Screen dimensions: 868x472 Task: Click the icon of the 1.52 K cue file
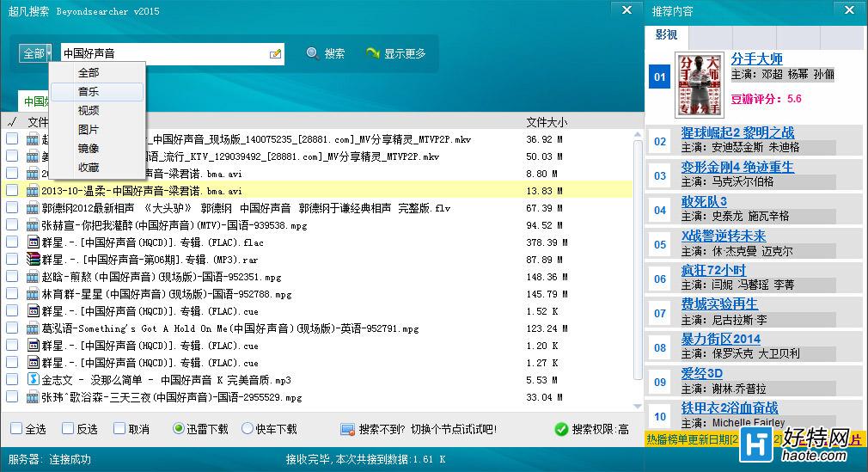33,311
